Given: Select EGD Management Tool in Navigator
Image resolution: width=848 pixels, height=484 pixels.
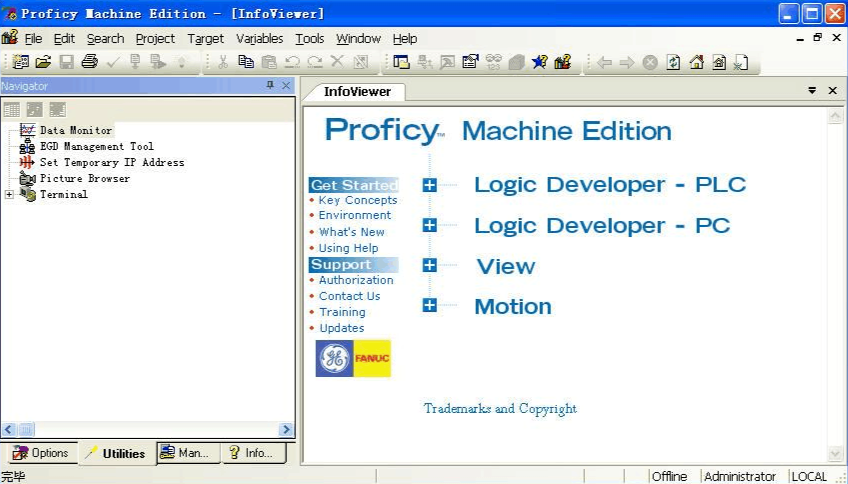Looking at the screenshot, I should pyautogui.click(x=96, y=146).
